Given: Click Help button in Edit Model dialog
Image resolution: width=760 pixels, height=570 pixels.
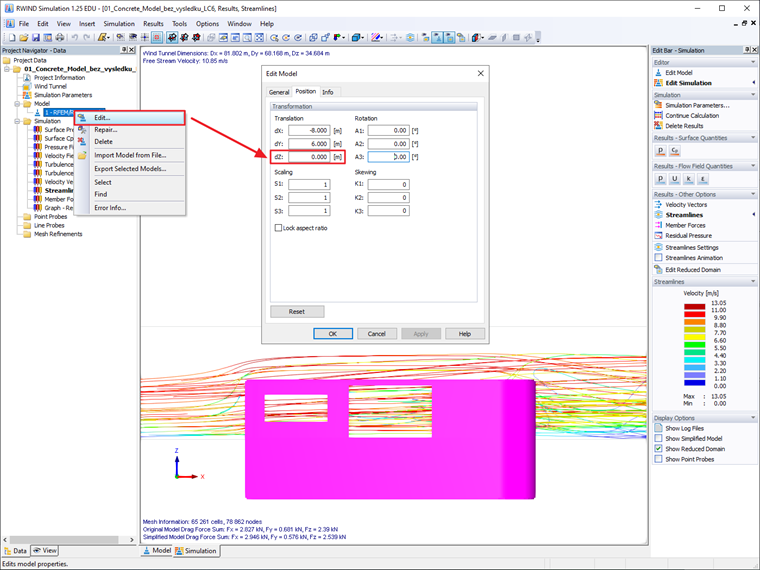Looking at the screenshot, I should pyautogui.click(x=465, y=333).
